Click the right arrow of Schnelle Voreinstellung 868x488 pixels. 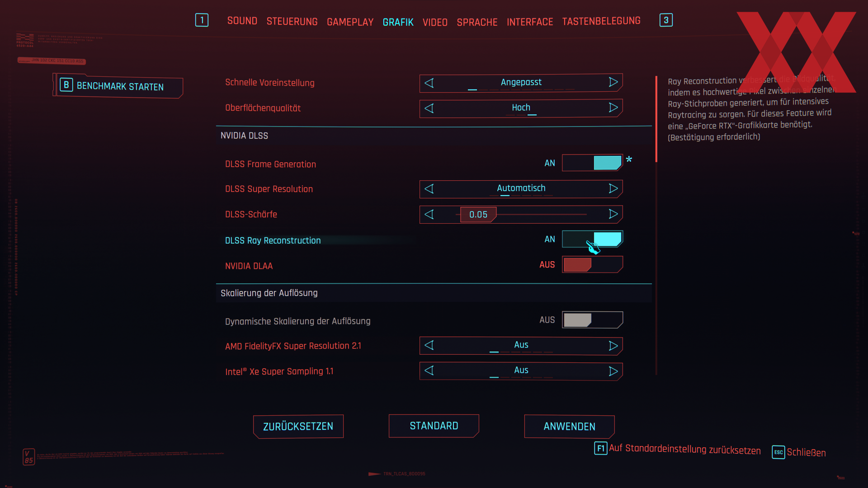[613, 82]
